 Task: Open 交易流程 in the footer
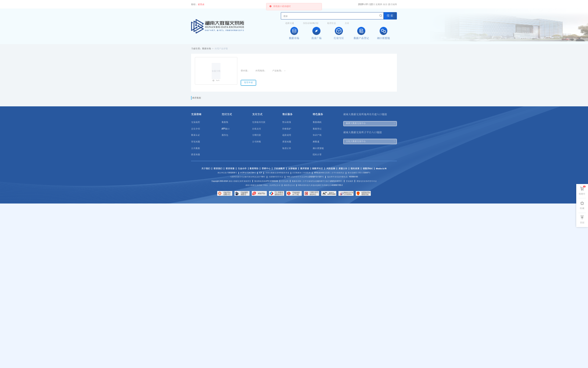tap(196, 122)
